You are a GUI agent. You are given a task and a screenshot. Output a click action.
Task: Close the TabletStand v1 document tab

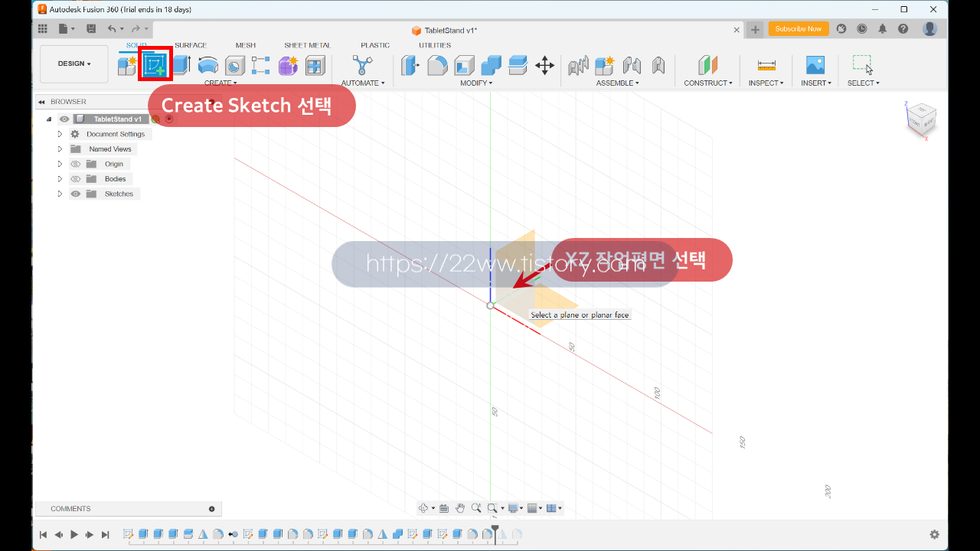[x=737, y=30]
